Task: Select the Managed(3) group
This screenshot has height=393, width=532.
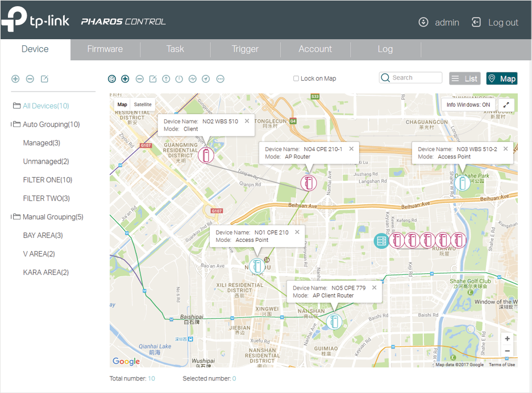Action: point(41,143)
